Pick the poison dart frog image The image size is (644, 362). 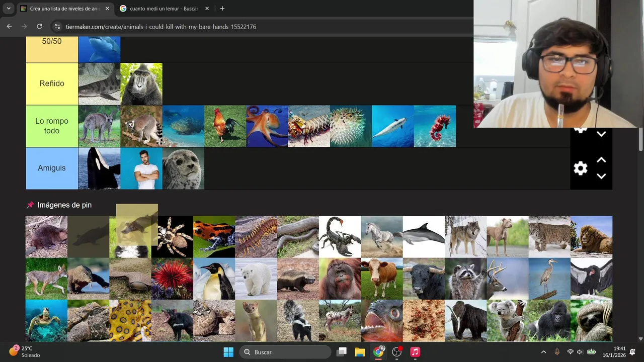pos(214,237)
